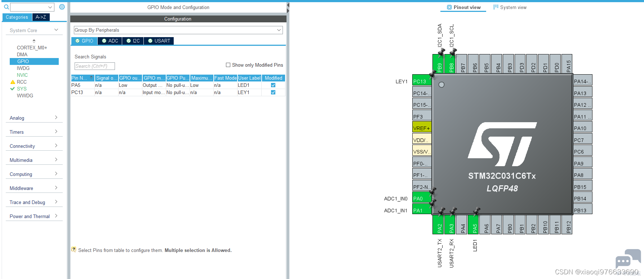This screenshot has height=279, width=644.
Task: Click the GPIO tab green status icon
Action: click(77, 41)
